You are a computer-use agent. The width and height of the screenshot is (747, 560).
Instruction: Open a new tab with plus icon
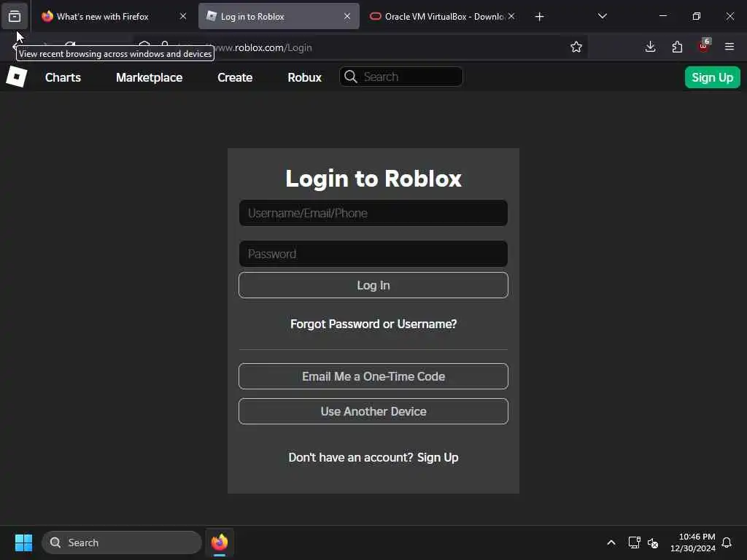[x=539, y=17]
